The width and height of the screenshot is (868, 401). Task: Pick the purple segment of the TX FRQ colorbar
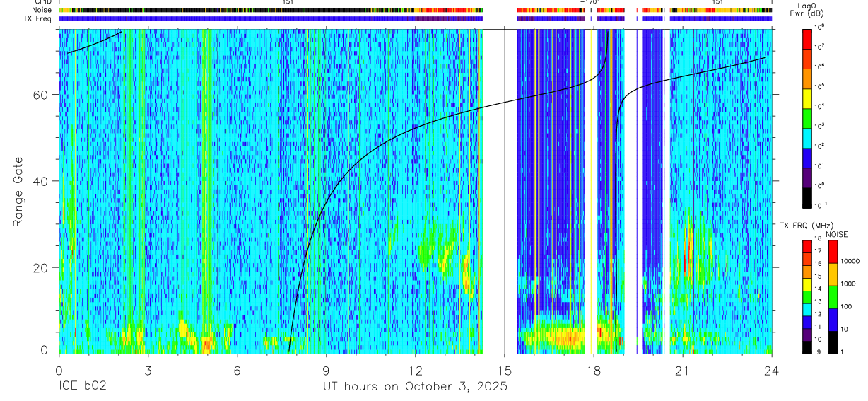808,333
